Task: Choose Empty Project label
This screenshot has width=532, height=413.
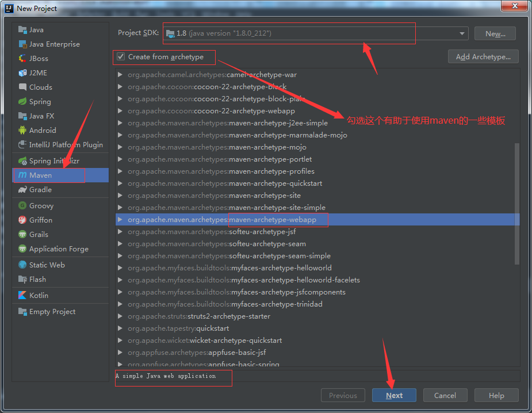Action: 52,312
